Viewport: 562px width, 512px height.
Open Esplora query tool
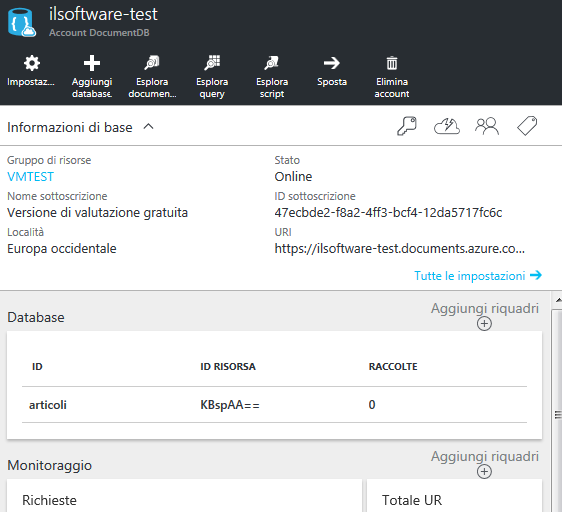(x=212, y=63)
